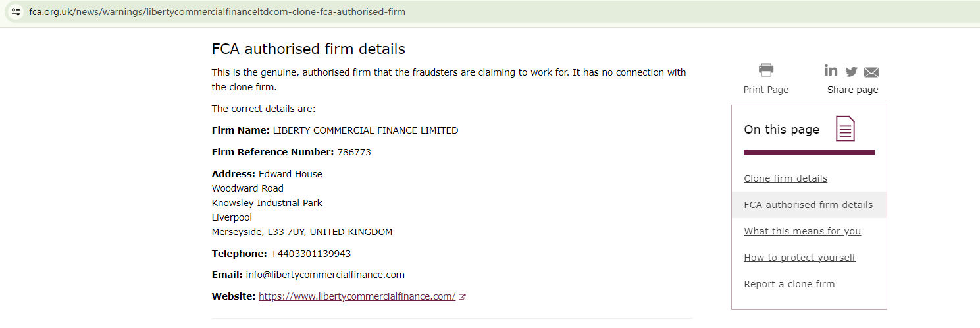Click the info@libertycommercialfinance.com email text
This screenshot has height=328, width=980.
click(325, 275)
